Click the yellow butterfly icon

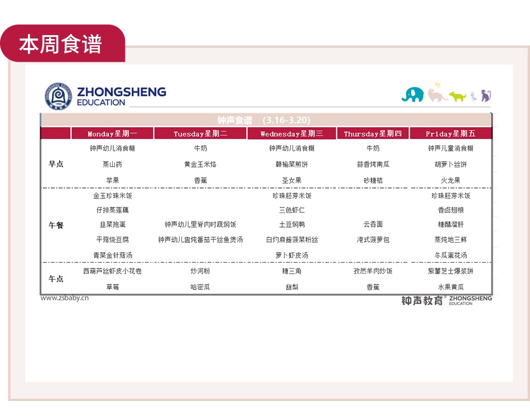click(437, 85)
